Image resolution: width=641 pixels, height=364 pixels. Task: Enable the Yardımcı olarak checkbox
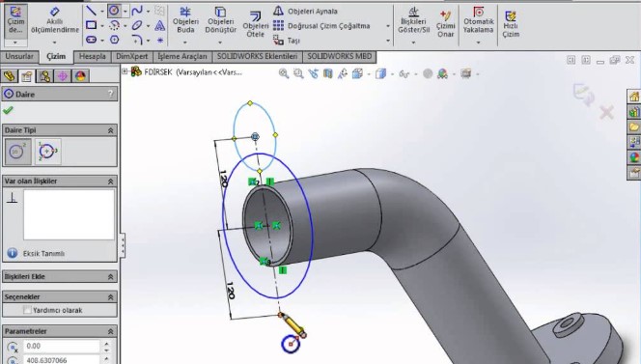pyautogui.click(x=27, y=310)
